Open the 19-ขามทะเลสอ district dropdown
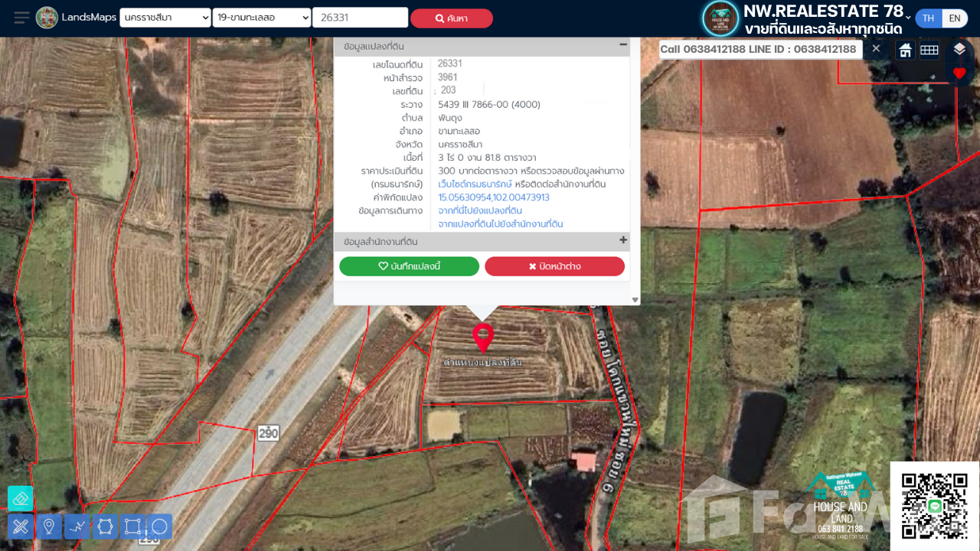This screenshot has height=551, width=980. tap(261, 18)
